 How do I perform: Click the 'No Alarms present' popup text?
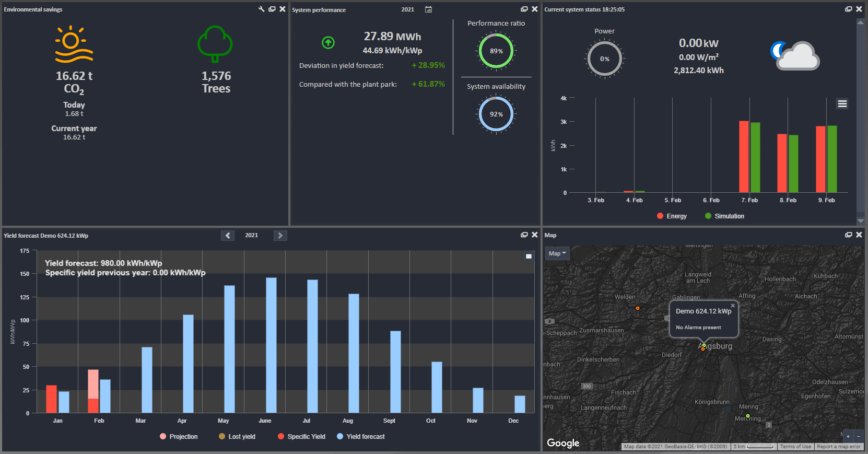coord(698,328)
